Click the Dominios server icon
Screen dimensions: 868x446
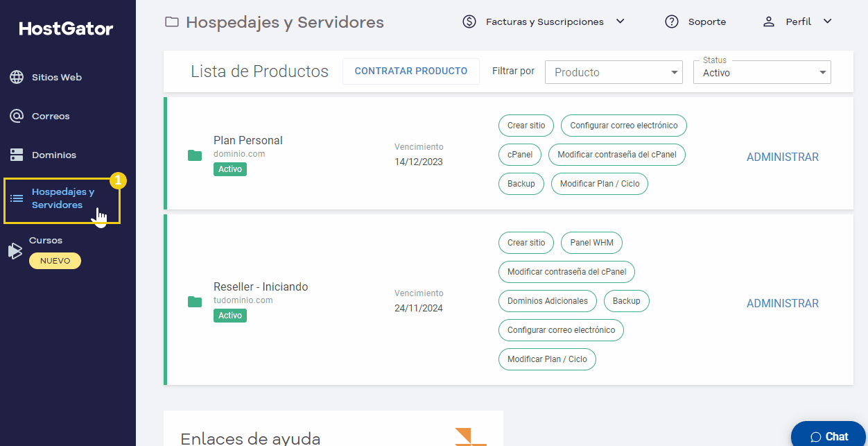click(17, 155)
